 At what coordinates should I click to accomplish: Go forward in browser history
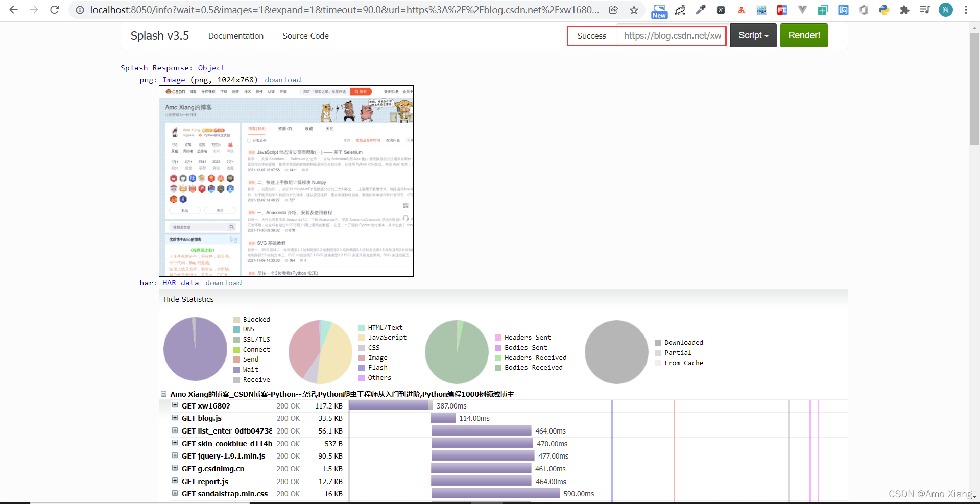point(34,10)
